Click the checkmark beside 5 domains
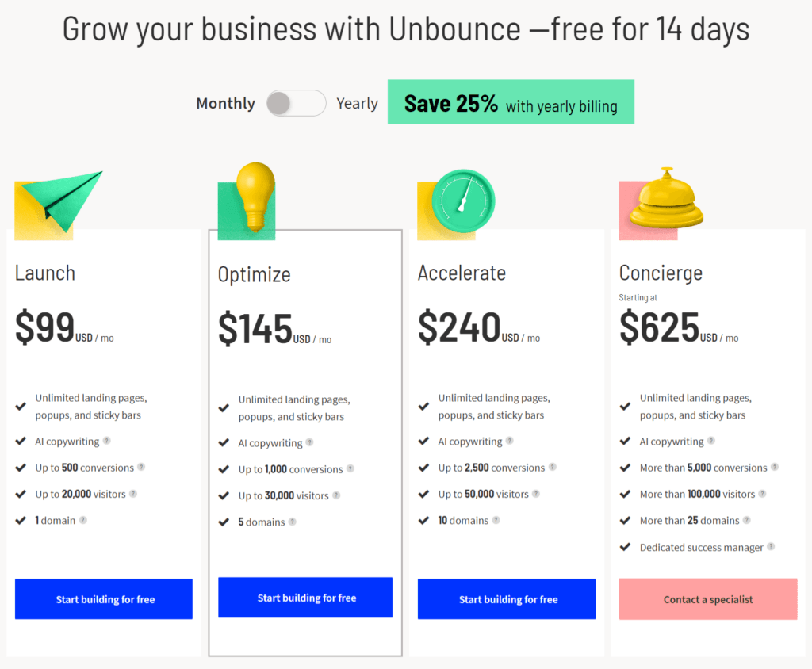The height and width of the screenshot is (669, 812). (x=224, y=522)
